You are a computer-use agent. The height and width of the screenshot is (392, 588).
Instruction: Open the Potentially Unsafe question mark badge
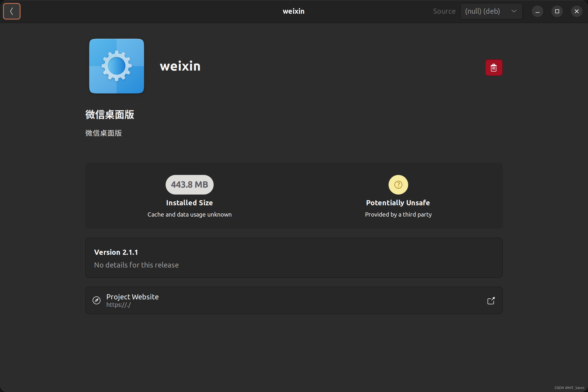[x=398, y=184]
